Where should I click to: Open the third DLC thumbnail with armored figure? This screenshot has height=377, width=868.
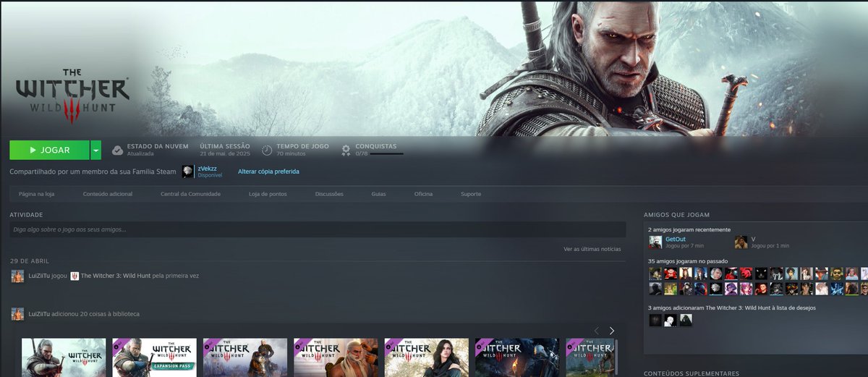point(245,357)
